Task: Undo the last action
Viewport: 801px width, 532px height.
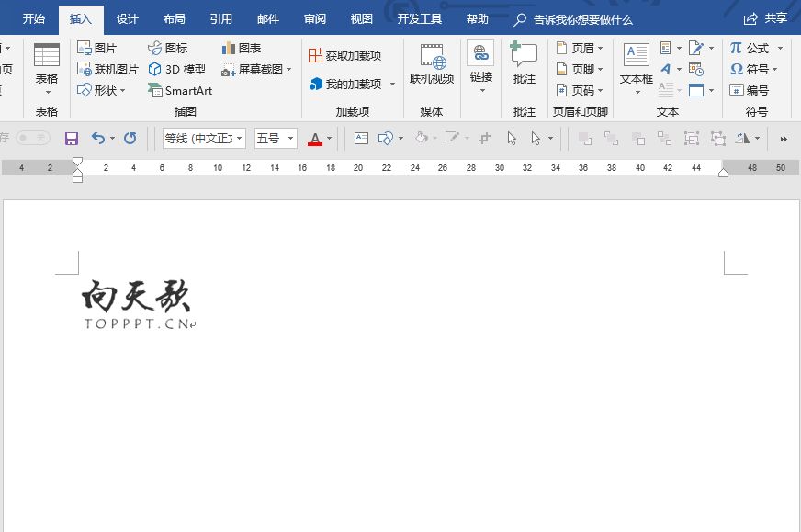Action: point(97,138)
